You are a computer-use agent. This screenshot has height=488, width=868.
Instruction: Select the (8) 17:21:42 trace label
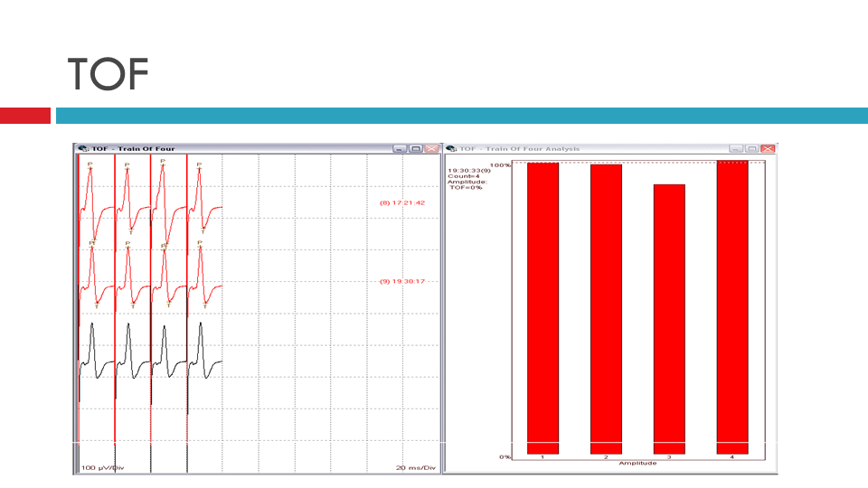pos(402,203)
